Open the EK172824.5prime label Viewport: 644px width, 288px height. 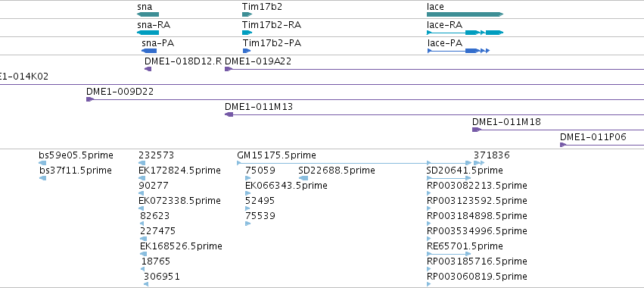pos(180,171)
